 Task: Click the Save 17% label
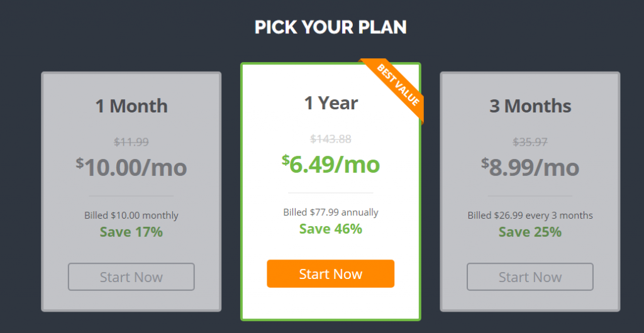coord(131,232)
